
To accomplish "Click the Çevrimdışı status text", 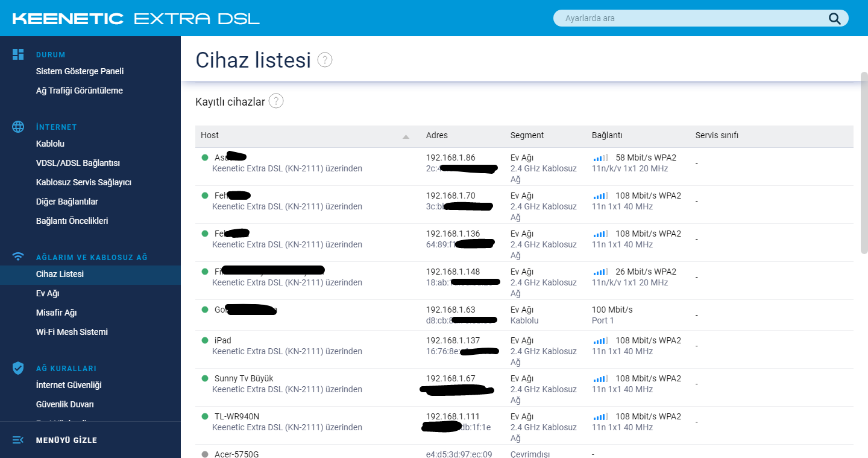I will pos(530,454).
